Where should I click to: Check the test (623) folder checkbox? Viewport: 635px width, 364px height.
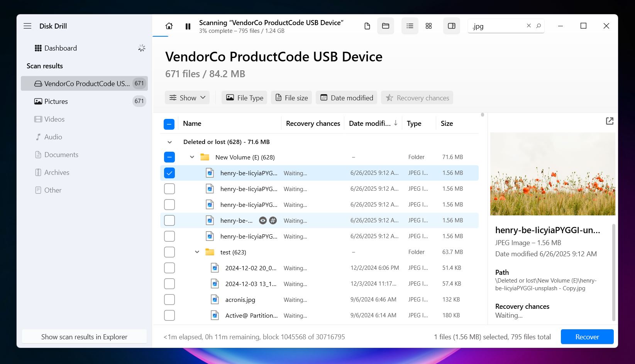pyautogui.click(x=169, y=252)
